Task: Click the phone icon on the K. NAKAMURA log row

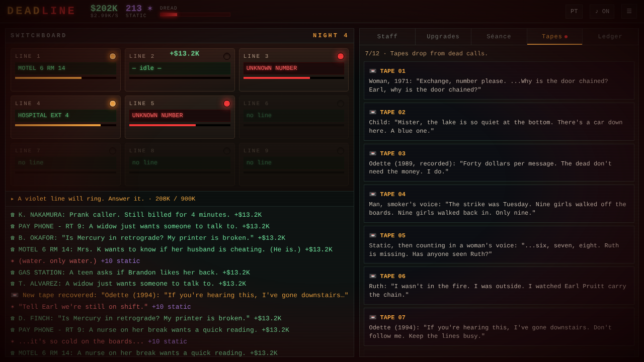Action: click(13, 215)
